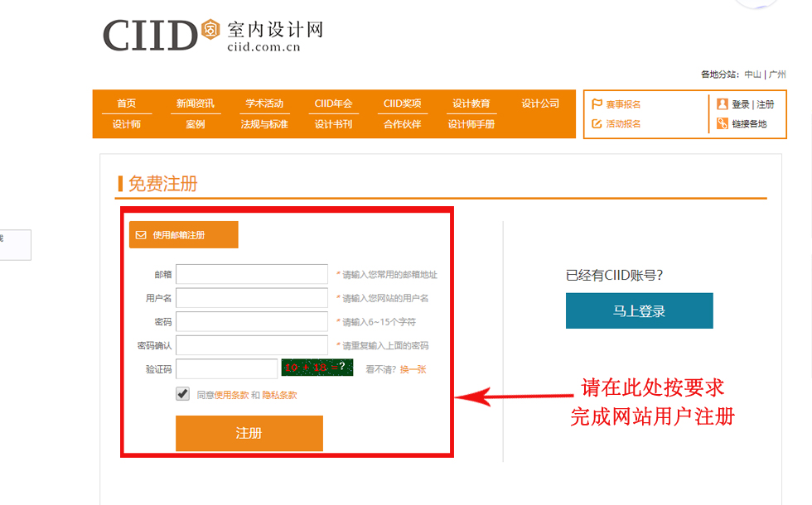Open 设计教育 menu item
Screen dimensions: 812x505
(x=471, y=103)
